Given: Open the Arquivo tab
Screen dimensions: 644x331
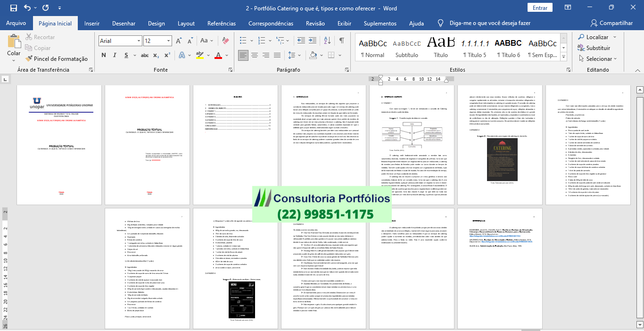Looking at the screenshot, I should 16,23.
